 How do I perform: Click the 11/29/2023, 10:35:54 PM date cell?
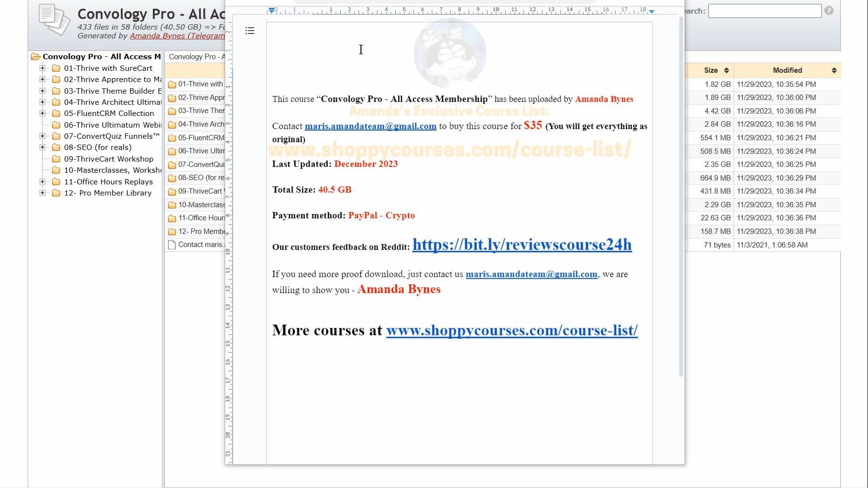(x=776, y=84)
